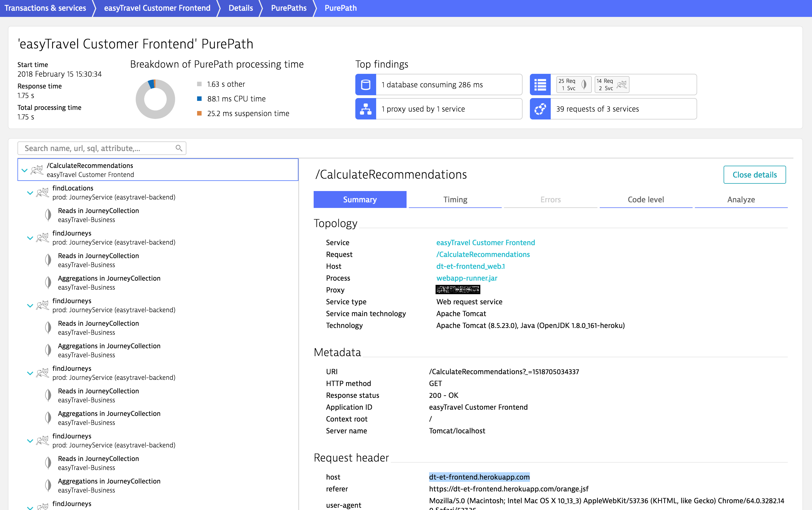Screen dimensions: 812x510
Task: Switch to the Timing tab
Action: [x=455, y=199]
